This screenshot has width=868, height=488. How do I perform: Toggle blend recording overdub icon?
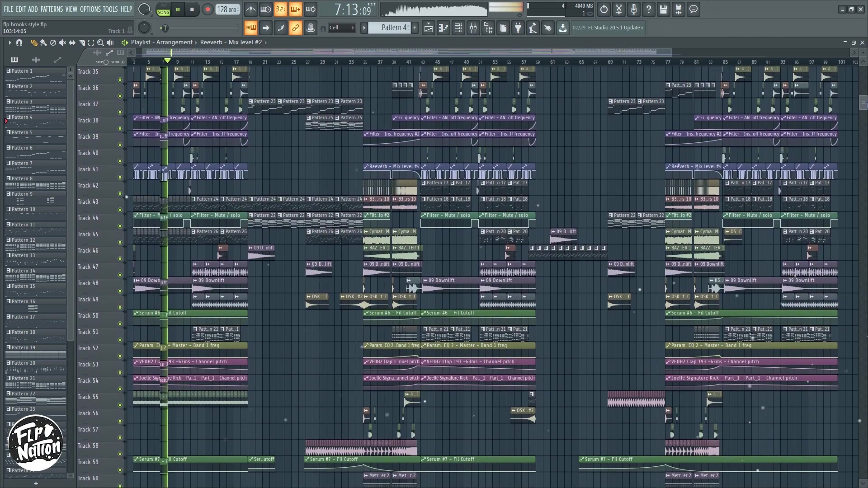click(295, 9)
